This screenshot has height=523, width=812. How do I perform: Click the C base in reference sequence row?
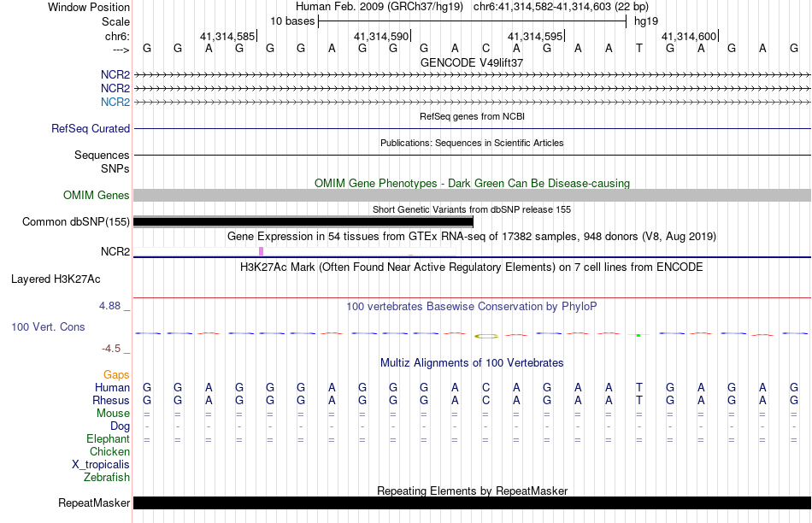485,48
